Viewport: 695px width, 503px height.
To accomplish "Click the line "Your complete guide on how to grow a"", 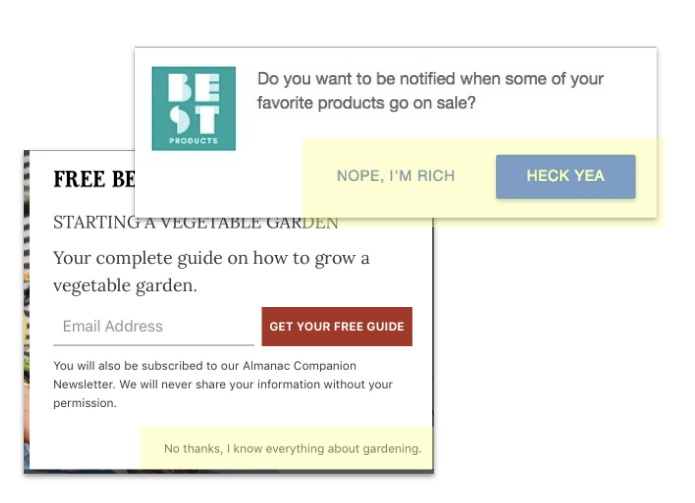I will 211,258.
